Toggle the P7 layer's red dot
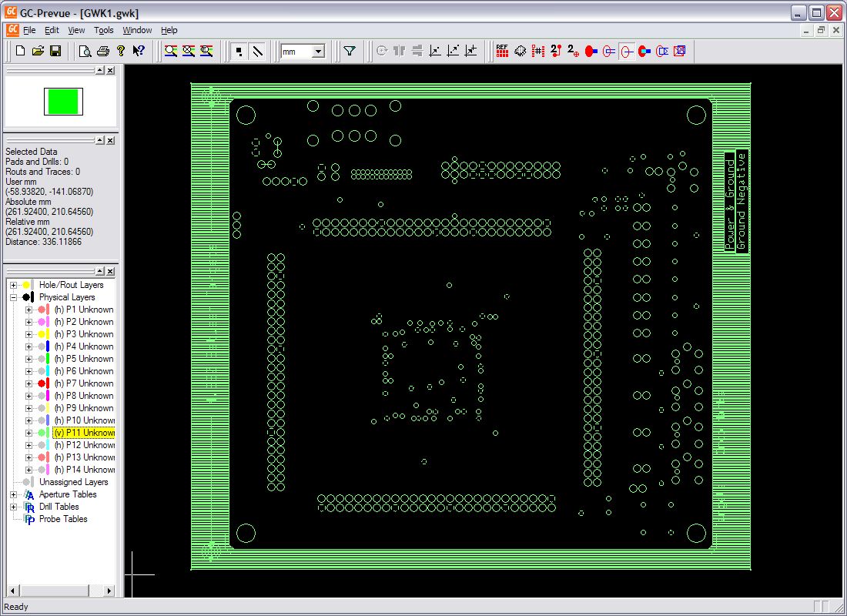 pos(41,383)
